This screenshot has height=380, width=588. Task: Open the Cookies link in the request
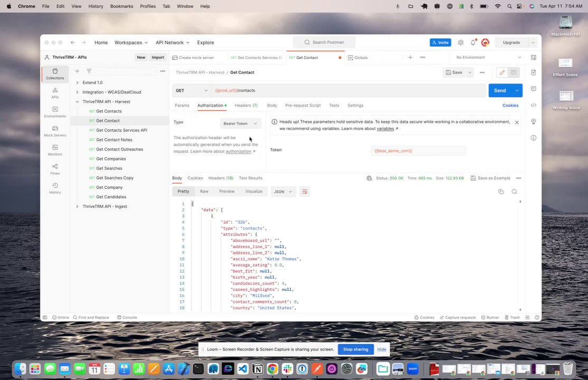click(510, 106)
